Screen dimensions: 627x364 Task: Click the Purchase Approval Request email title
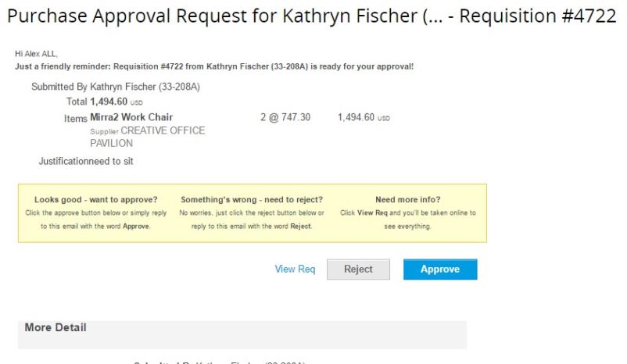point(311,16)
